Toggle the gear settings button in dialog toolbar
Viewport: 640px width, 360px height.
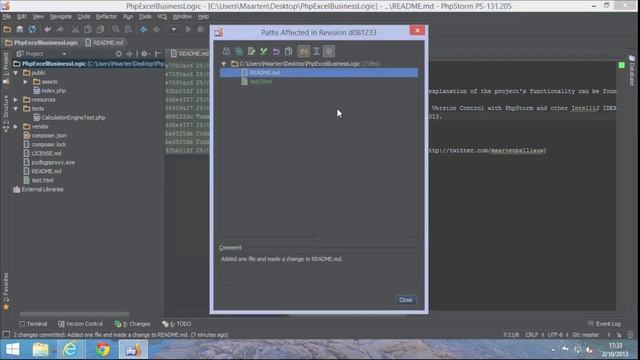[x=329, y=51]
